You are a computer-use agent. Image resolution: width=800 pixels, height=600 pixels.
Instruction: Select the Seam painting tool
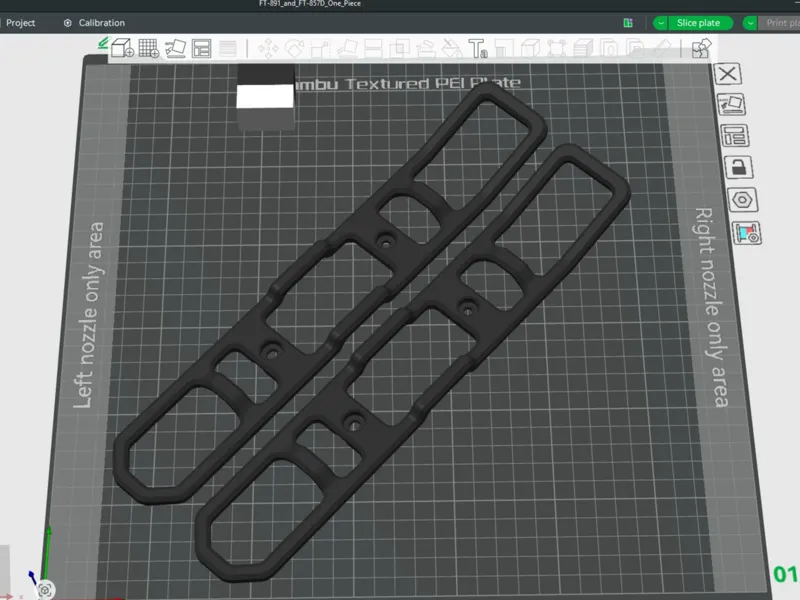[452, 49]
